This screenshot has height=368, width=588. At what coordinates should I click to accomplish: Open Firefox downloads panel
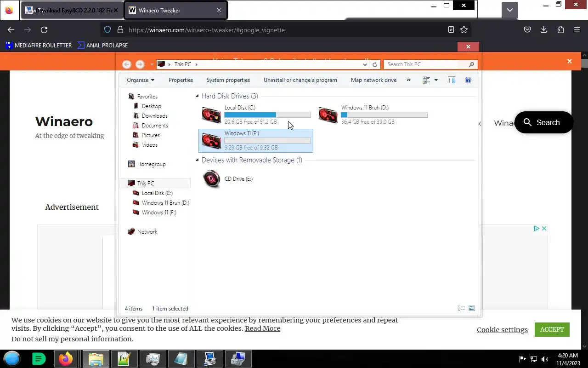click(544, 29)
